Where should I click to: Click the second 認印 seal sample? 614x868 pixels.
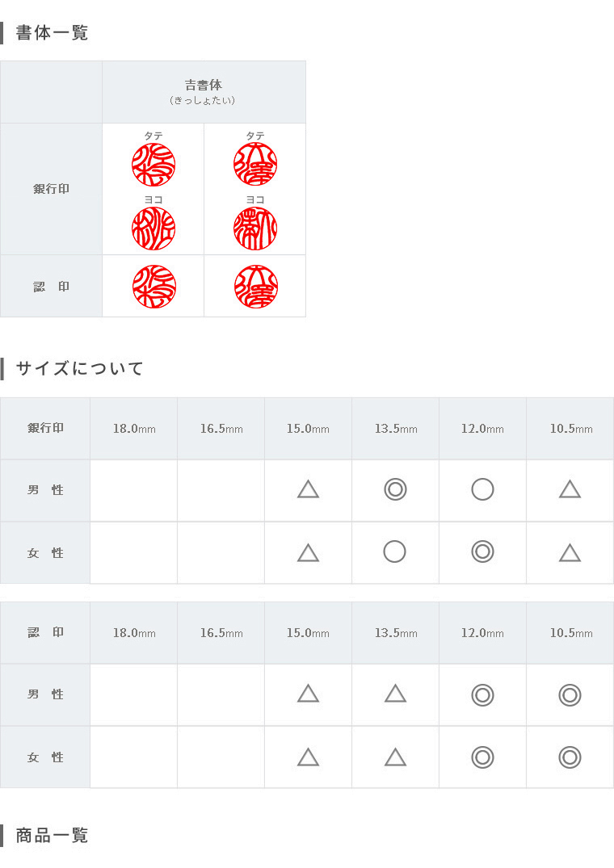coord(256,287)
